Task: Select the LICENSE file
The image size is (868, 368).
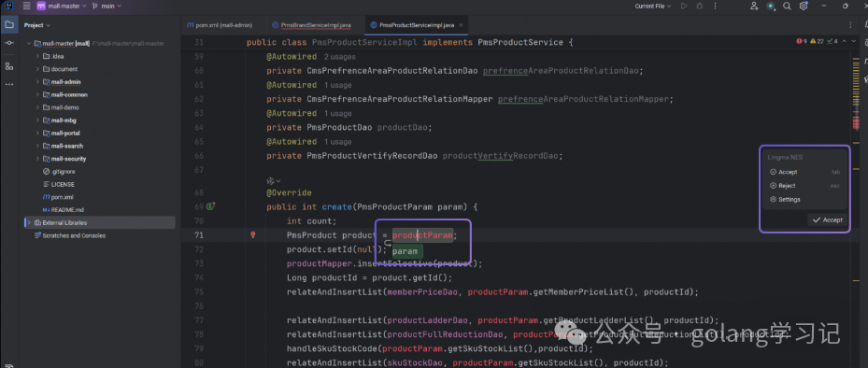Action: pos(58,184)
